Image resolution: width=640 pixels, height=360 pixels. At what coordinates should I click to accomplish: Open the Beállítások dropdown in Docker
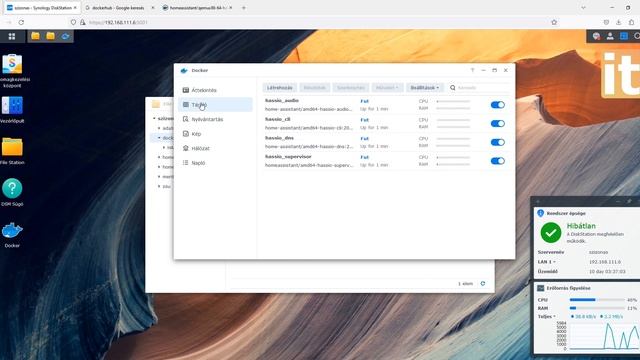coord(424,88)
